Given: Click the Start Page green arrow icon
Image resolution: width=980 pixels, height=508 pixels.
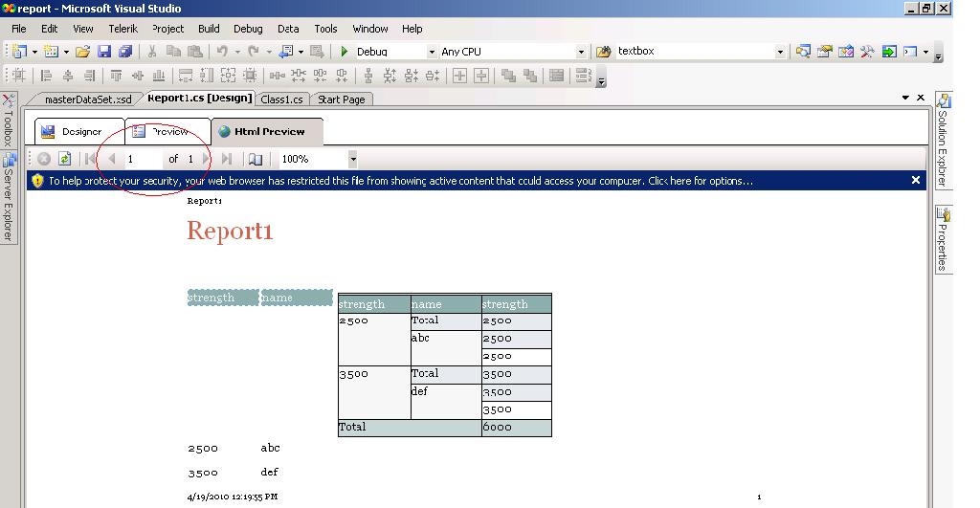Looking at the screenshot, I should coord(889,52).
